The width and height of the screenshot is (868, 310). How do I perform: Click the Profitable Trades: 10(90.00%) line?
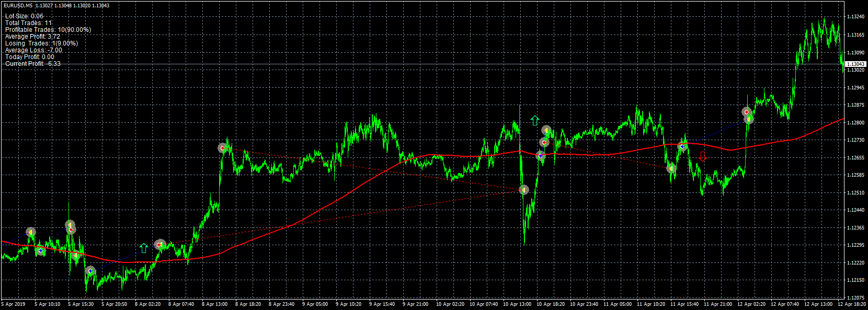point(48,30)
